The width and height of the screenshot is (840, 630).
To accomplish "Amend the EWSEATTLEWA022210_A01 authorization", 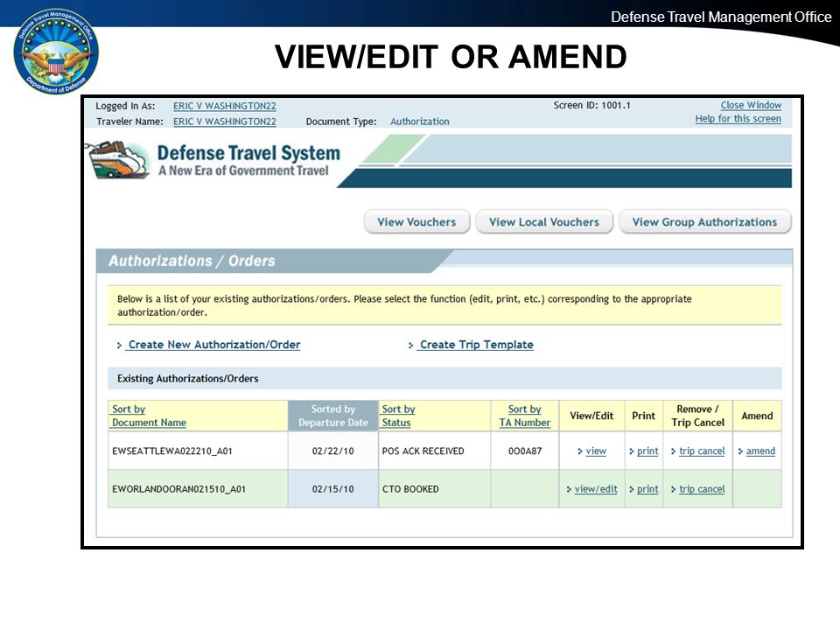I will pos(760,451).
